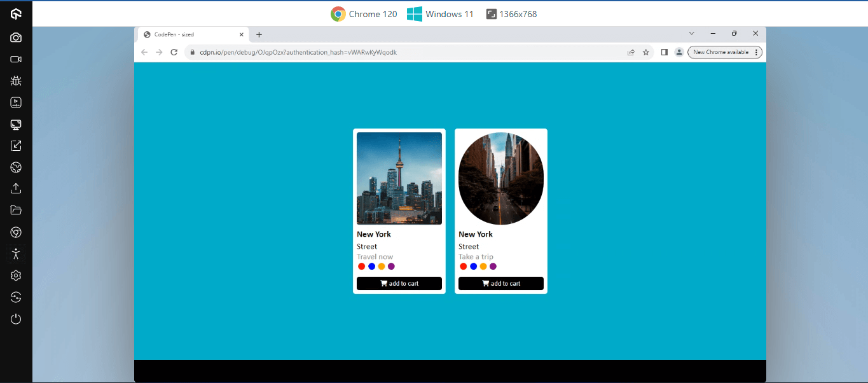The width and height of the screenshot is (868, 383).
Task: Select the globe icon in the sidebar
Action: [16, 167]
